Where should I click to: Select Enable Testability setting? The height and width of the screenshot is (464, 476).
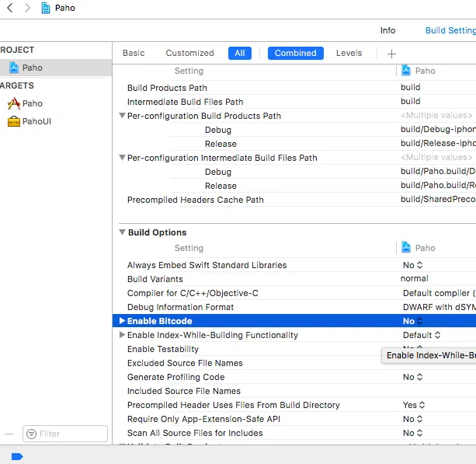[163, 349]
